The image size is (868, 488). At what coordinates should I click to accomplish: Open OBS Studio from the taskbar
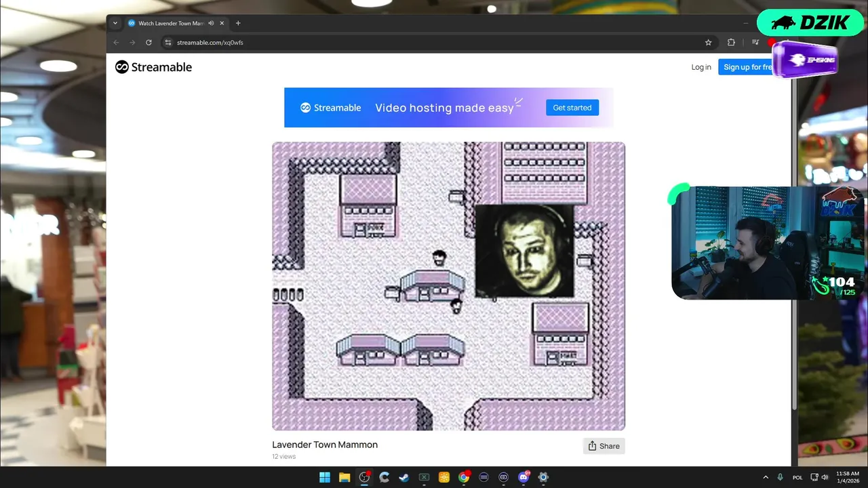pos(364,477)
